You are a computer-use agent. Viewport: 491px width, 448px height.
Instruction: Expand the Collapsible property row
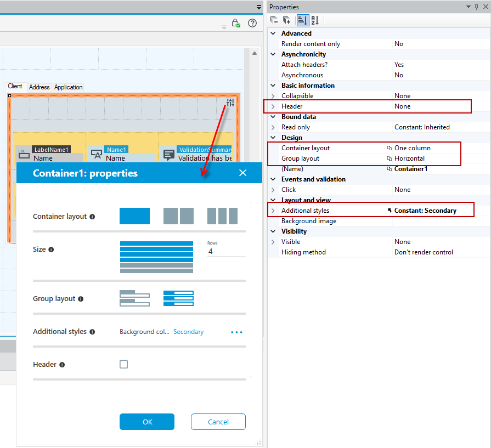273,96
